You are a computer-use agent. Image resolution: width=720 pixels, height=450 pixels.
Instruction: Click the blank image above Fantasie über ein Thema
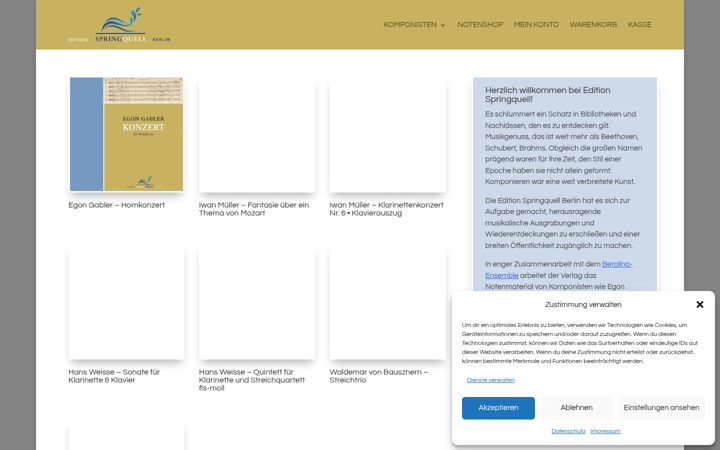point(257,136)
